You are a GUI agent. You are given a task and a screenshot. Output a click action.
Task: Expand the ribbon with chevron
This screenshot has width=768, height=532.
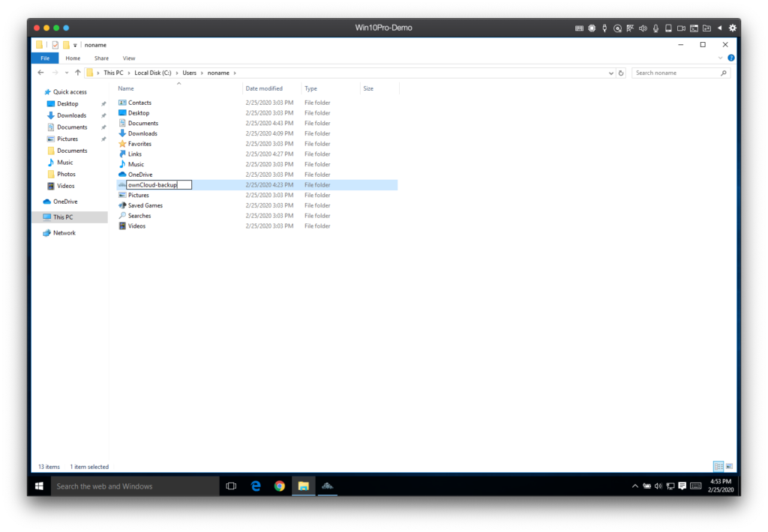(x=720, y=58)
